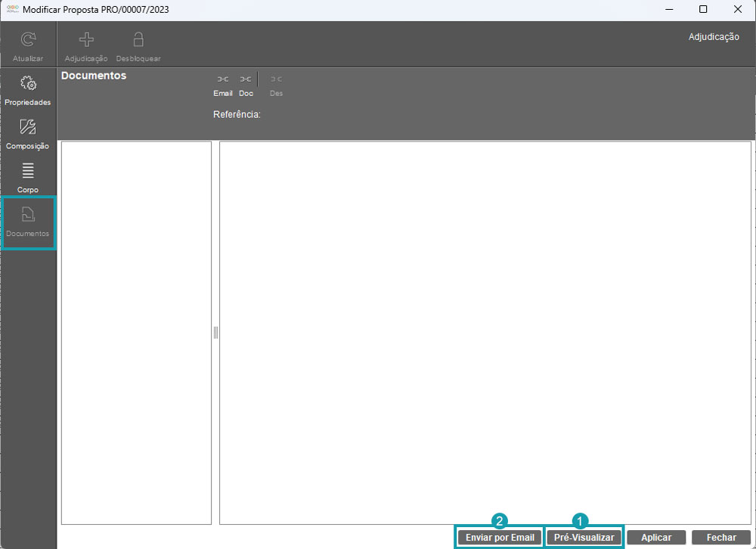Click the Des unlink icon
Screen dimensions: 756x549
click(x=276, y=79)
